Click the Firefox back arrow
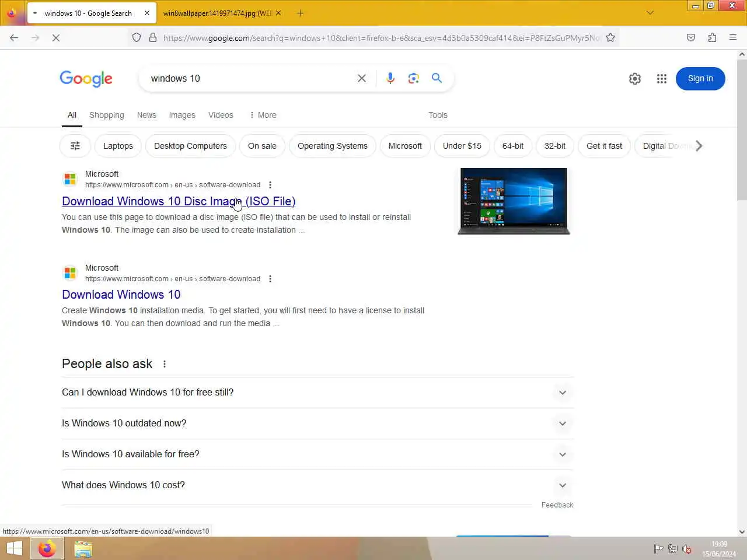The height and width of the screenshot is (560, 747). 14,38
